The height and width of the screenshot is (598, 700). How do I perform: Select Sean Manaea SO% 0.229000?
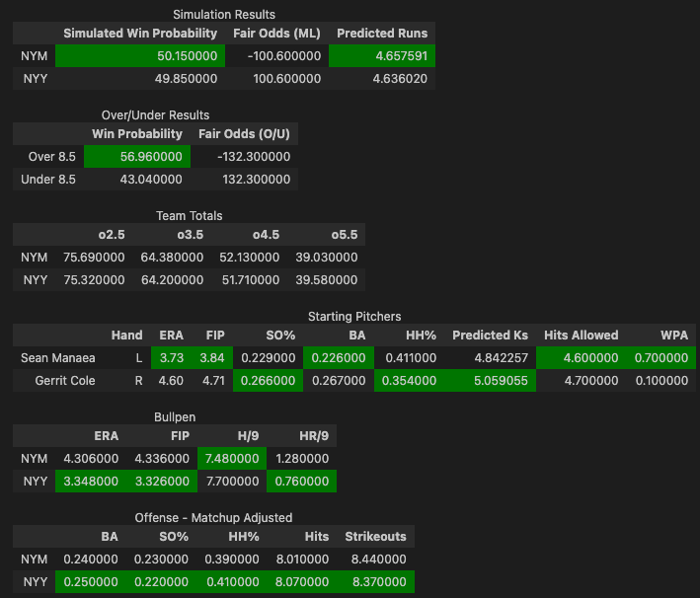pos(268,358)
